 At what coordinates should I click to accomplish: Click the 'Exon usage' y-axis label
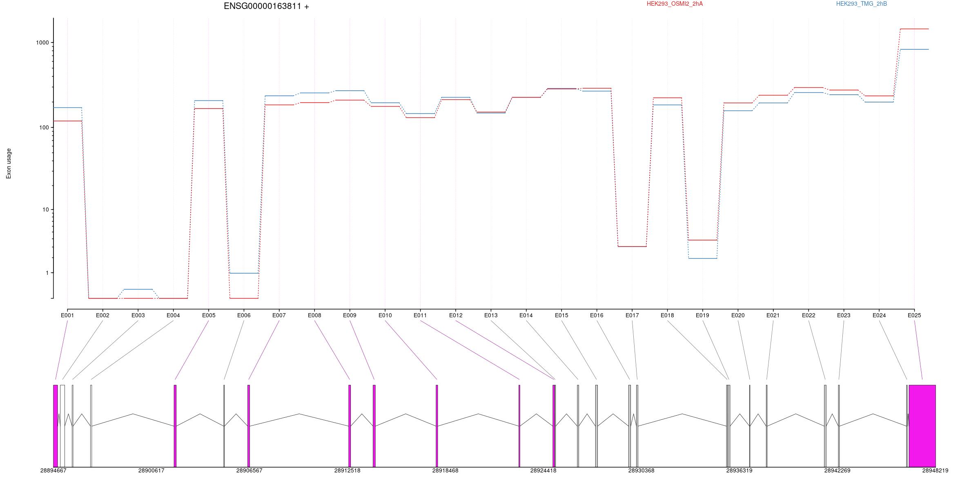(9, 163)
